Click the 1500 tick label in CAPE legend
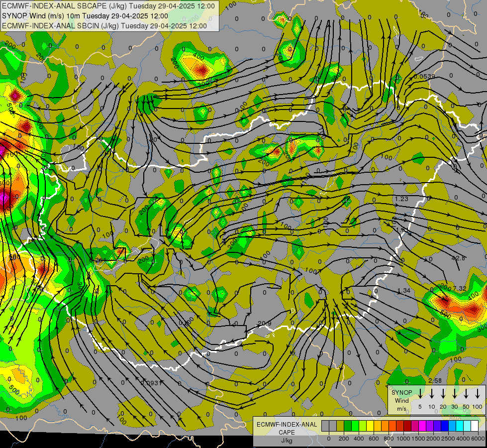The width and height of the screenshot is (487, 448). pyautogui.click(x=418, y=439)
